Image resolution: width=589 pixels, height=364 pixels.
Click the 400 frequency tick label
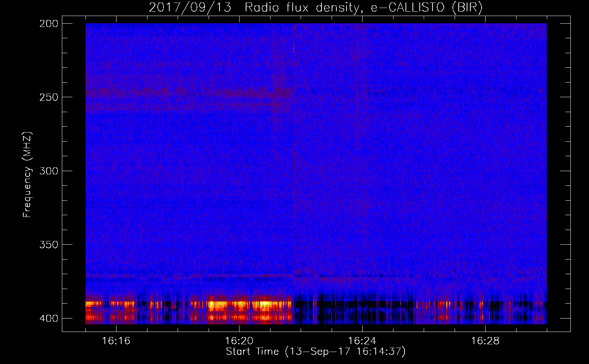(x=49, y=318)
